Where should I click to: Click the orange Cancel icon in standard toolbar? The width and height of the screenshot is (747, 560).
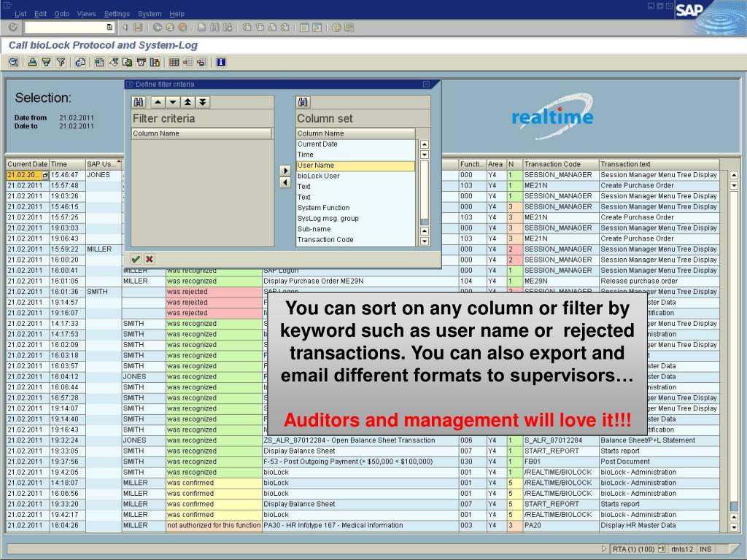(x=182, y=28)
